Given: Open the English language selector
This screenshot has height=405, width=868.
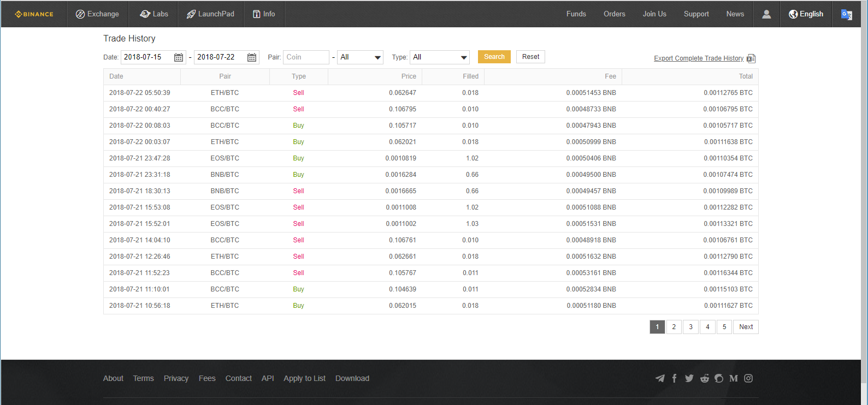Looking at the screenshot, I should pyautogui.click(x=806, y=14).
